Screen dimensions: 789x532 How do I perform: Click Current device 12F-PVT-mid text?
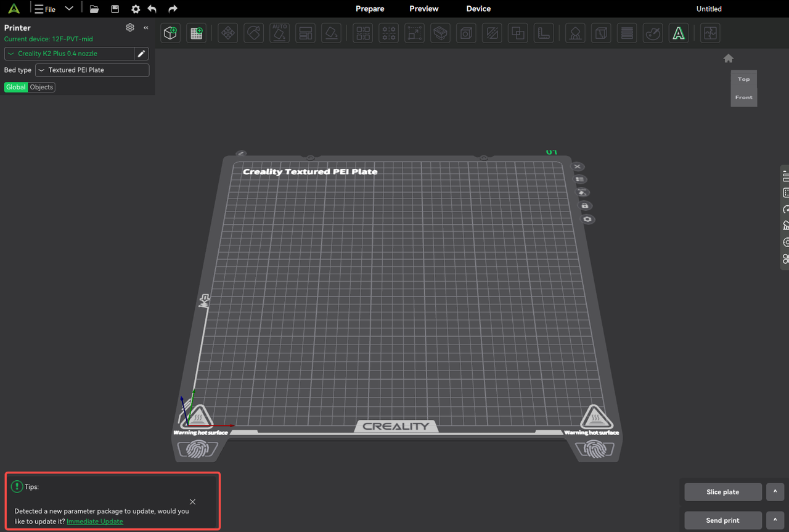[x=49, y=39]
